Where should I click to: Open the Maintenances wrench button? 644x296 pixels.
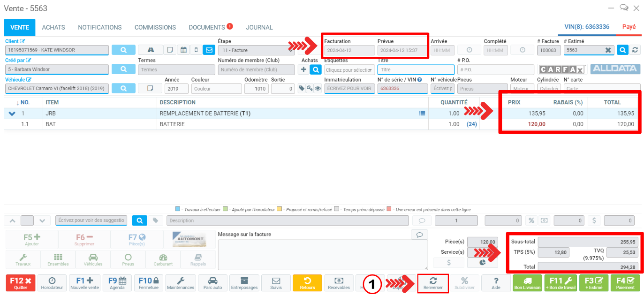click(x=180, y=283)
